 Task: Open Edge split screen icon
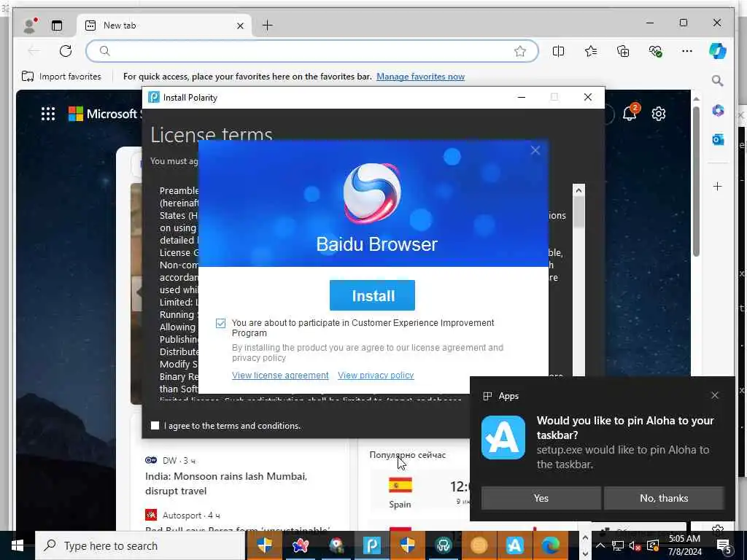(558, 51)
